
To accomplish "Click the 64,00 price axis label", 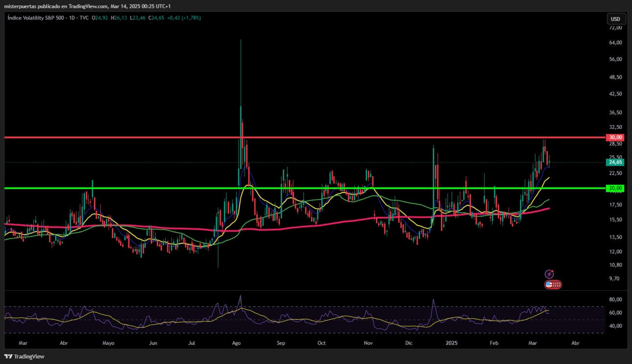I will [x=615, y=43].
